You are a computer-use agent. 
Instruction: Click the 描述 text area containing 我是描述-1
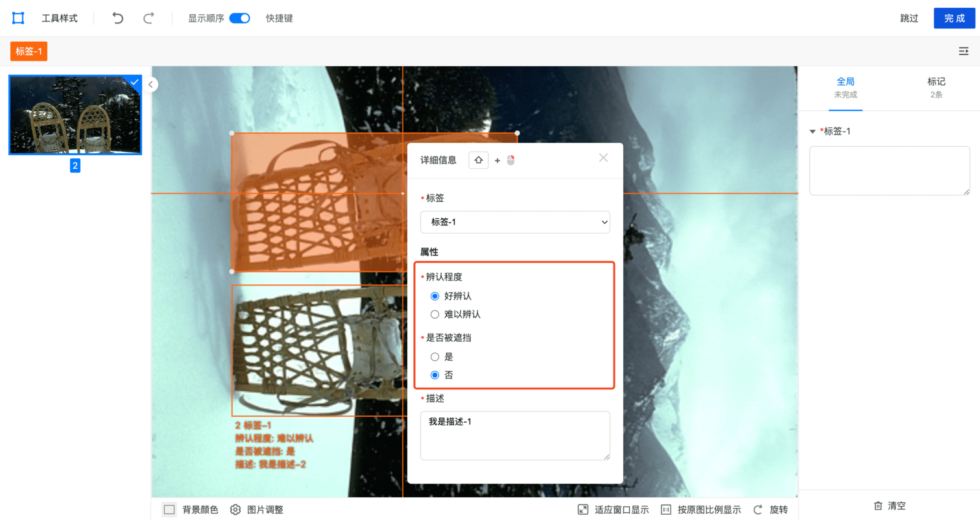pos(515,436)
